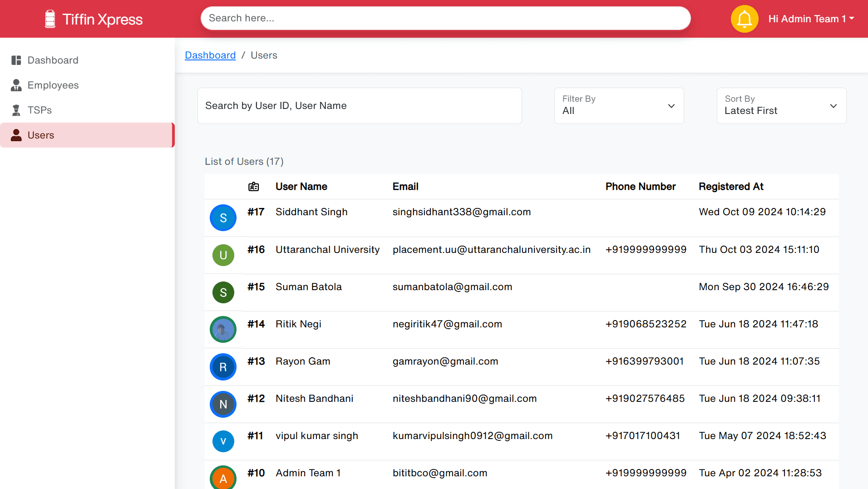Click the ID card column header icon
This screenshot has height=489, width=868.
click(x=254, y=187)
